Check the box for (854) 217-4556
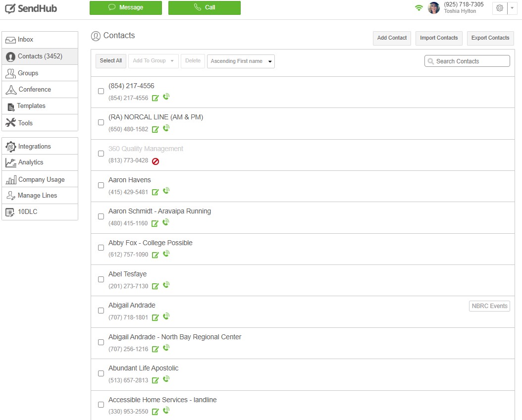 (101, 91)
